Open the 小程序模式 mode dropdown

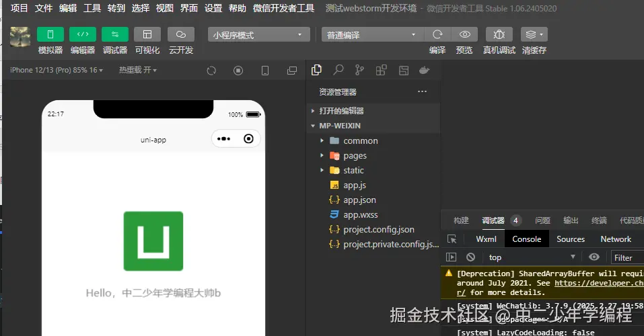pyautogui.click(x=259, y=35)
